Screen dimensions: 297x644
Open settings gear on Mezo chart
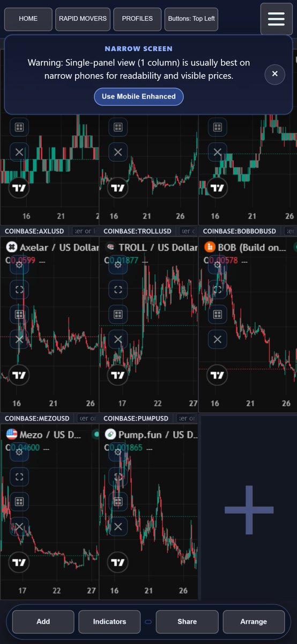19,452
